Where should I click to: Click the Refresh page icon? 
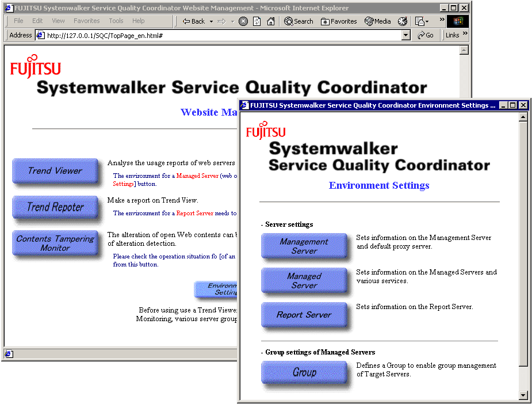(x=257, y=21)
